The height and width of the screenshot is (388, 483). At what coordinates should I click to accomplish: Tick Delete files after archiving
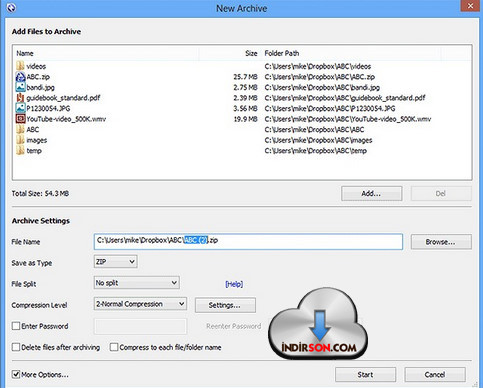click(x=16, y=347)
